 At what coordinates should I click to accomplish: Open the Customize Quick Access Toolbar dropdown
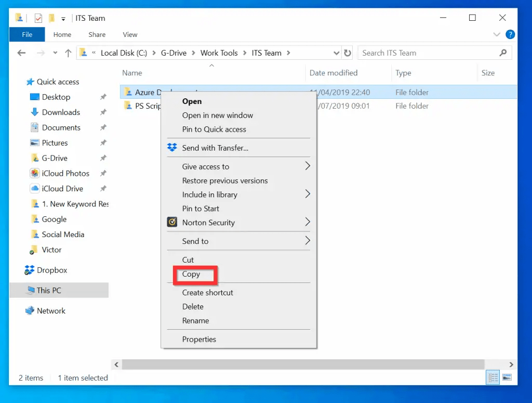click(x=62, y=17)
